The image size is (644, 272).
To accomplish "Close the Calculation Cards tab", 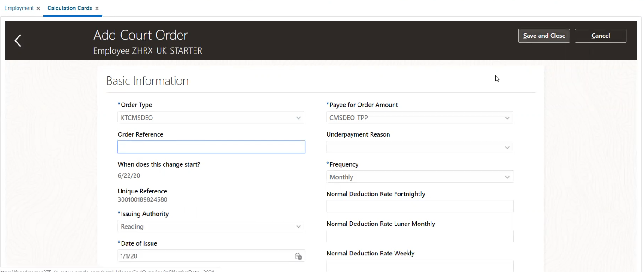I will pyautogui.click(x=97, y=8).
